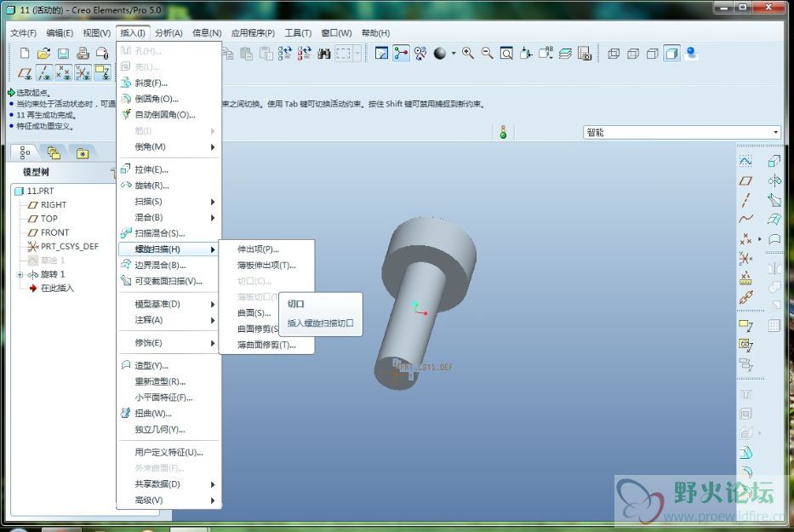Select PRT_CSYS_DEF in the model tree
Image resolution: width=794 pixels, height=532 pixels.
point(70,246)
